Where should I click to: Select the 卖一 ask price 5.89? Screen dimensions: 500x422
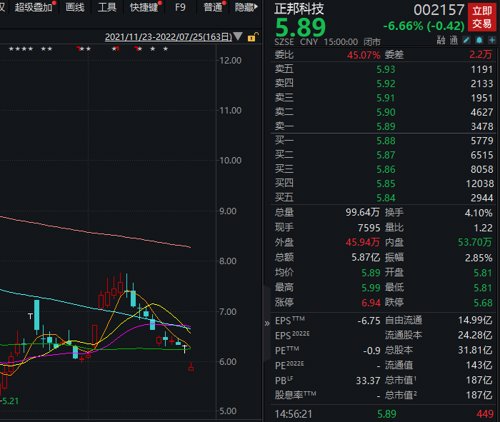pyautogui.click(x=386, y=127)
